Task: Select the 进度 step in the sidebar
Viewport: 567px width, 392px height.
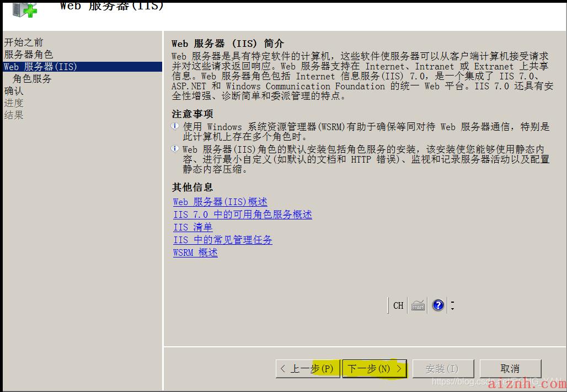Action: (14, 103)
